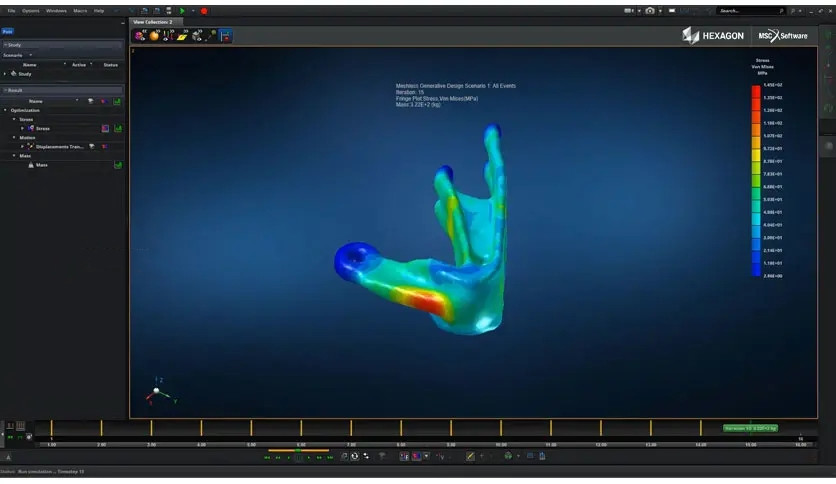Collapse the Result panel header

pos(62,90)
